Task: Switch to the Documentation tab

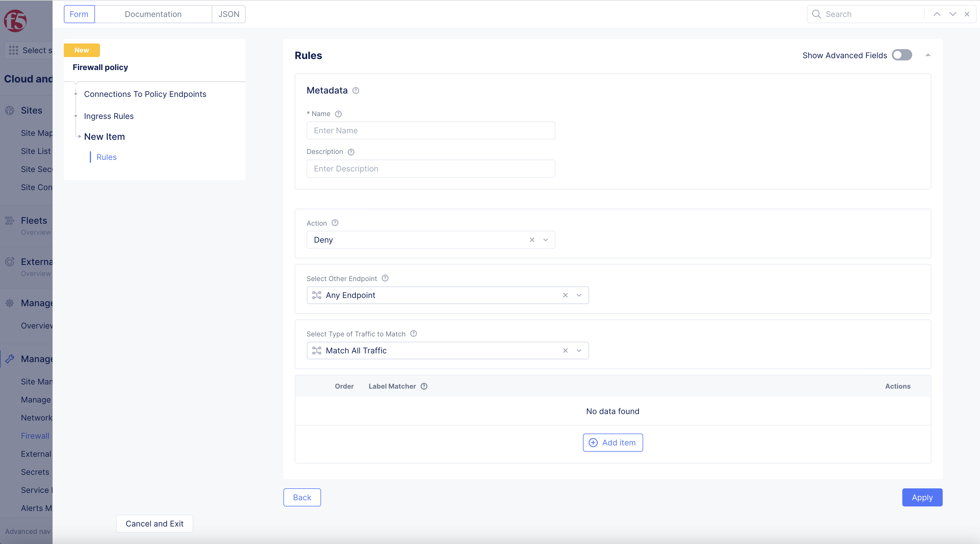Action: [153, 14]
